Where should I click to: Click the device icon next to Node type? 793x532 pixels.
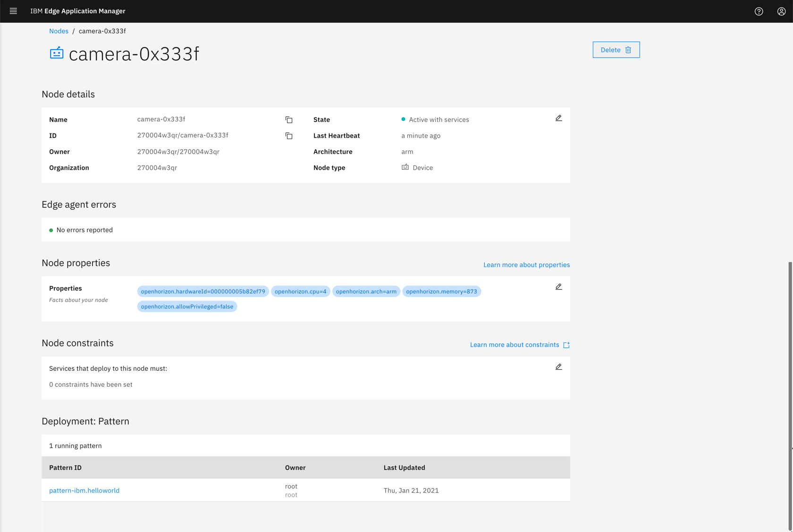click(x=405, y=167)
